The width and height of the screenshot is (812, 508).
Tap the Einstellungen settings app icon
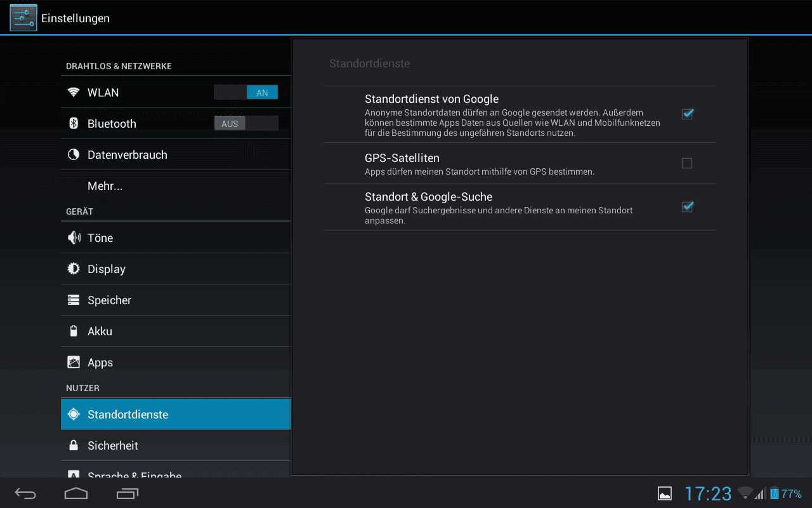coord(23,18)
